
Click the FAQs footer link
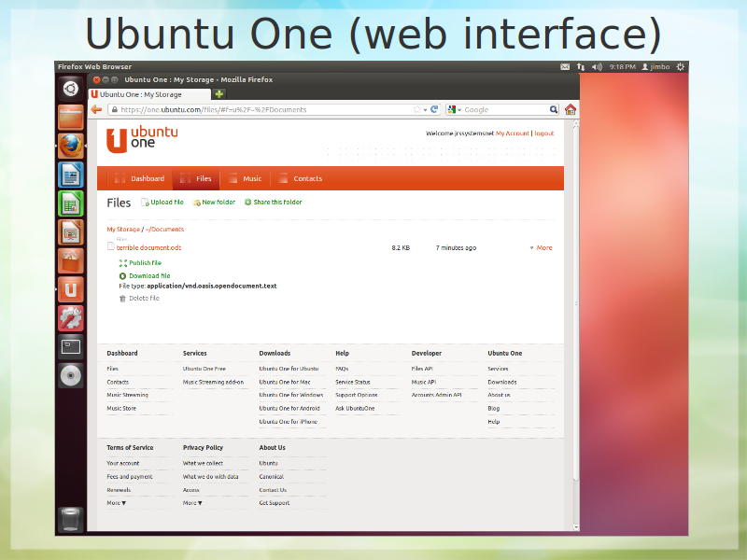click(x=342, y=369)
